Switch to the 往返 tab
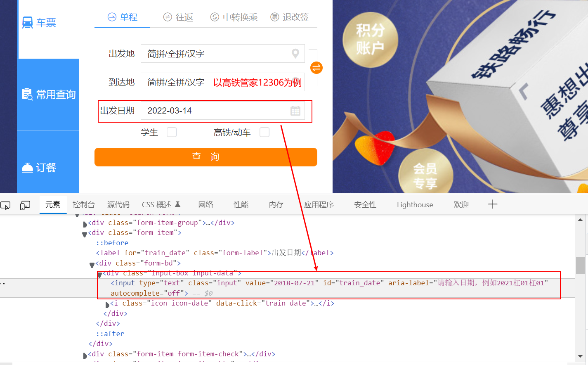Image resolution: width=588 pixels, height=365 pixels. coord(178,17)
